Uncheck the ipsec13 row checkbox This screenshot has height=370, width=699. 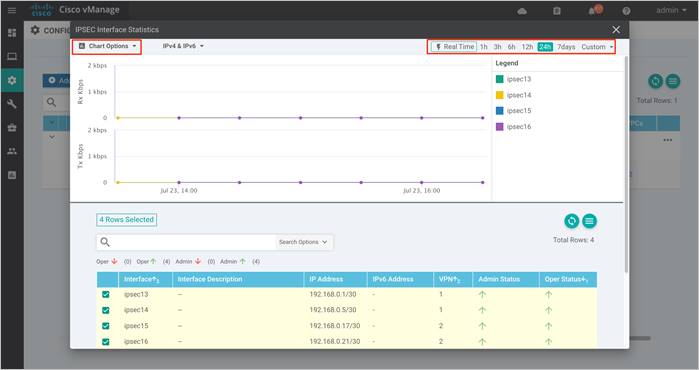click(106, 294)
